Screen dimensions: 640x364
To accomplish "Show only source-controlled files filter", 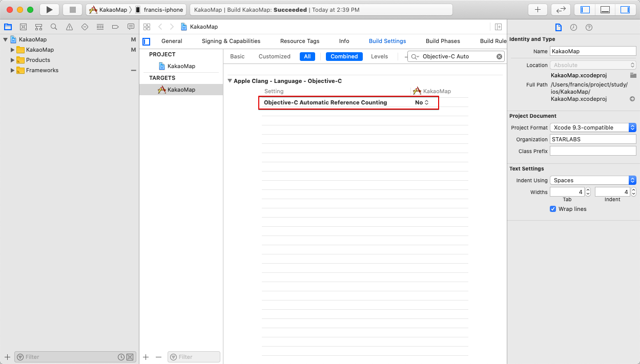I will click(x=130, y=357).
